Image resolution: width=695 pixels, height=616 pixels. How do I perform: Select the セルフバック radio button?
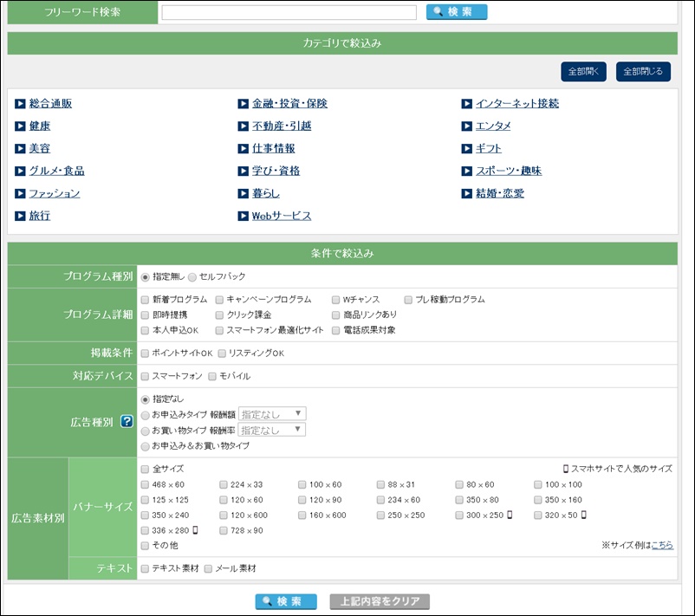point(192,277)
